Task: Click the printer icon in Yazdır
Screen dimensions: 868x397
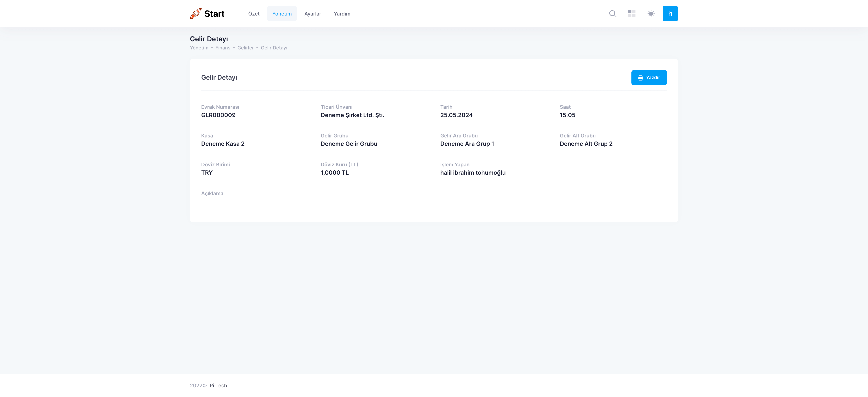Action: (x=640, y=78)
